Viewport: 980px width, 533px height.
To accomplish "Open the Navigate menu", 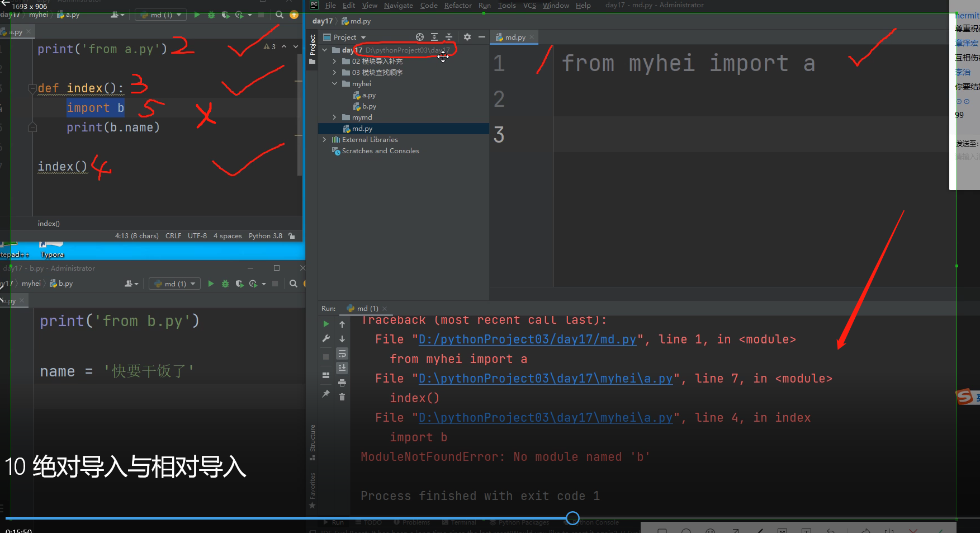I will tap(399, 5).
